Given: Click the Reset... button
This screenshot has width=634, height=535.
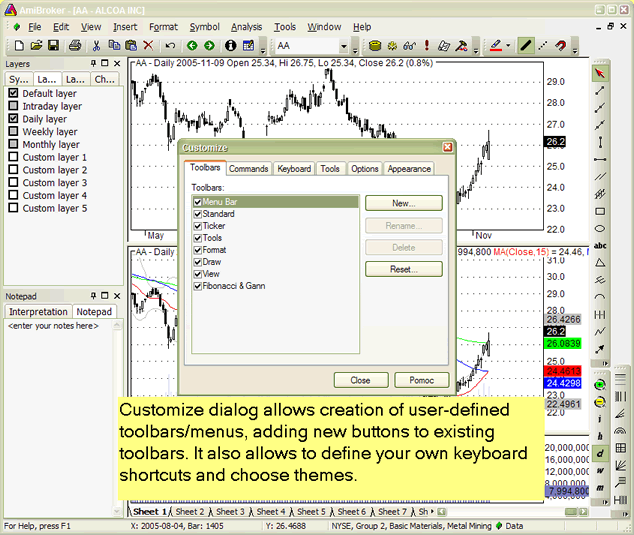Looking at the screenshot, I should [x=403, y=269].
